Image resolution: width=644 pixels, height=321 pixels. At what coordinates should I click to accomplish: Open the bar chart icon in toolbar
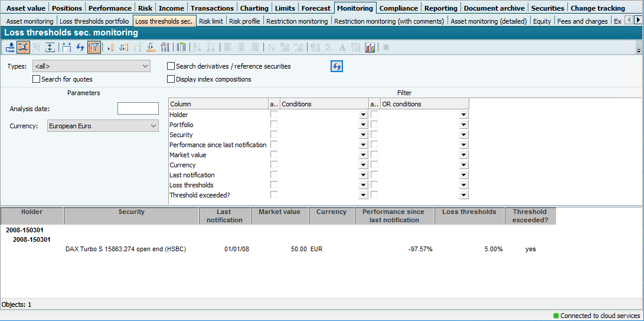[x=370, y=47]
